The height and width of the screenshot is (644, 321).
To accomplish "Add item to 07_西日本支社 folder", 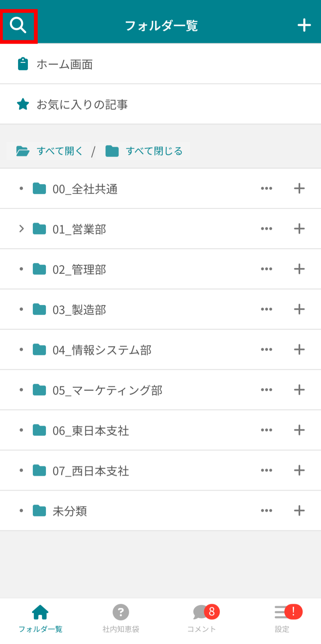I will point(299,470).
